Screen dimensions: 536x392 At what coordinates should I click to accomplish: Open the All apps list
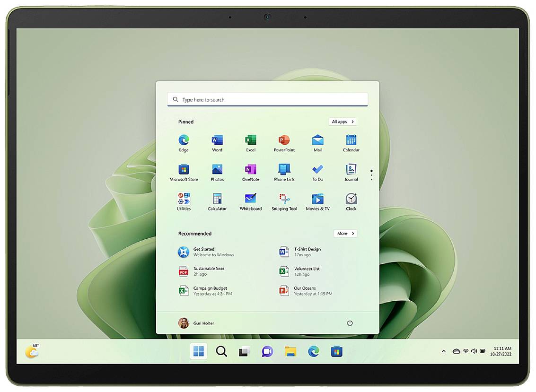342,122
